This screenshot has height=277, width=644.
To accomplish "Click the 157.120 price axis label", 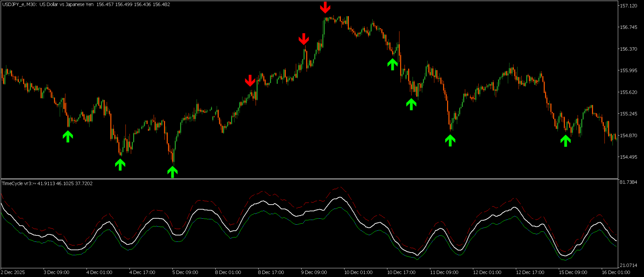I will [x=628, y=6].
